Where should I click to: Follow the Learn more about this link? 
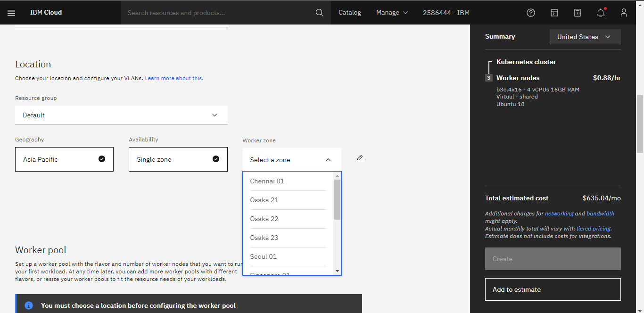pyautogui.click(x=173, y=78)
